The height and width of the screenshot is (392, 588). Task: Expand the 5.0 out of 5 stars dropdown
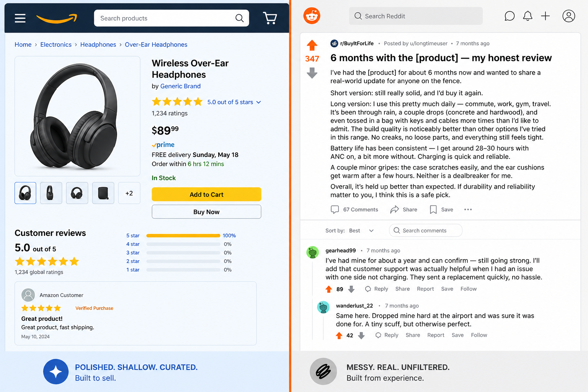tap(258, 102)
